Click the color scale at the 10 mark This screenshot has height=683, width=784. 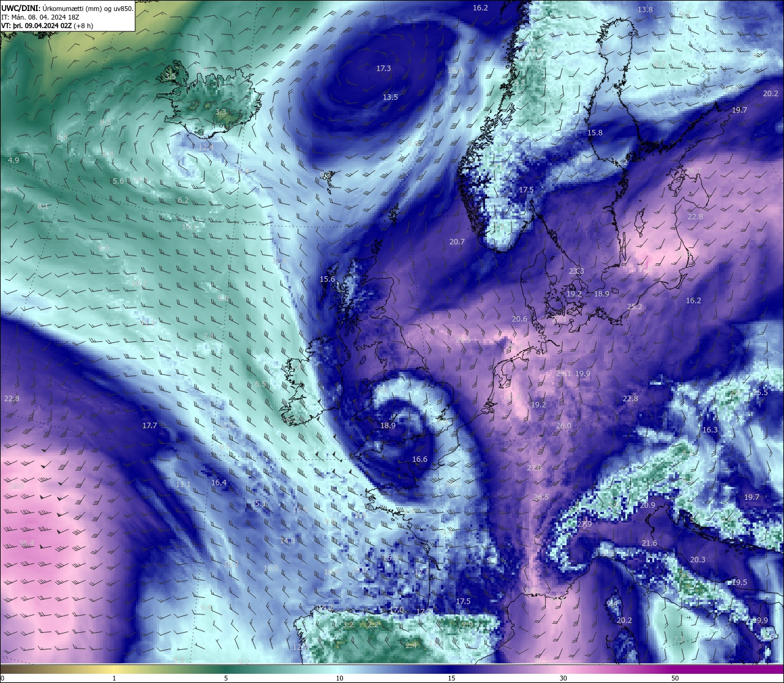click(339, 669)
